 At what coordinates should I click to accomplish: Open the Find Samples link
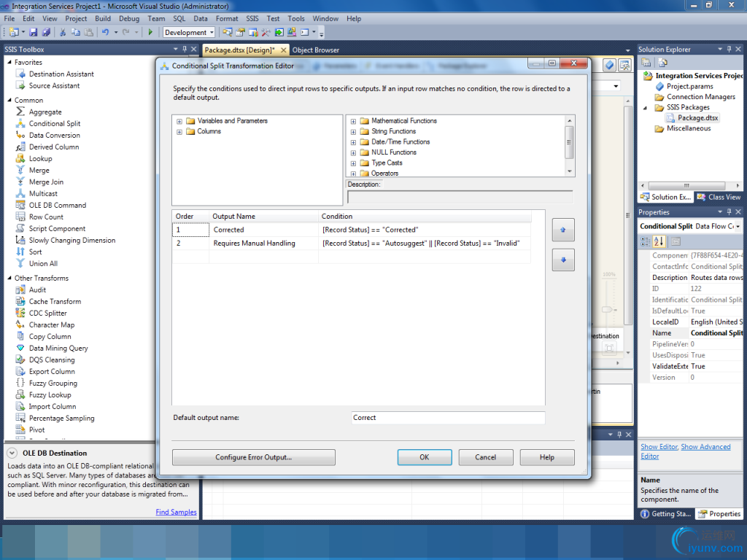[x=177, y=512]
